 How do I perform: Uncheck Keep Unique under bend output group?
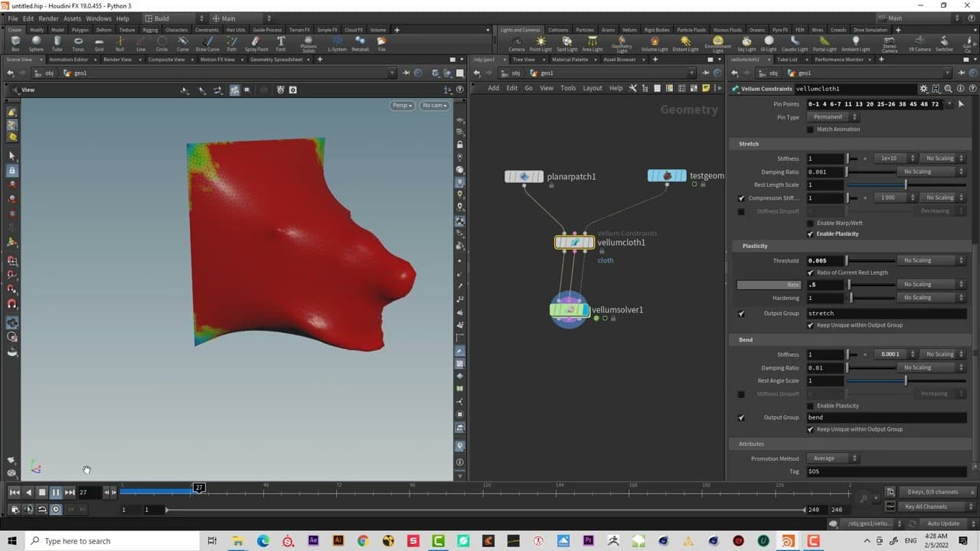pyautogui.click(x=811, y=429)
